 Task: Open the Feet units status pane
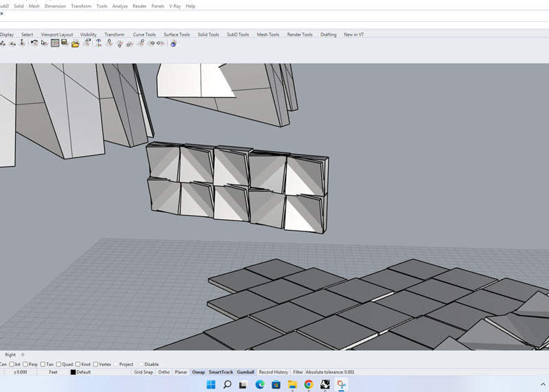(x=53, y=372)
